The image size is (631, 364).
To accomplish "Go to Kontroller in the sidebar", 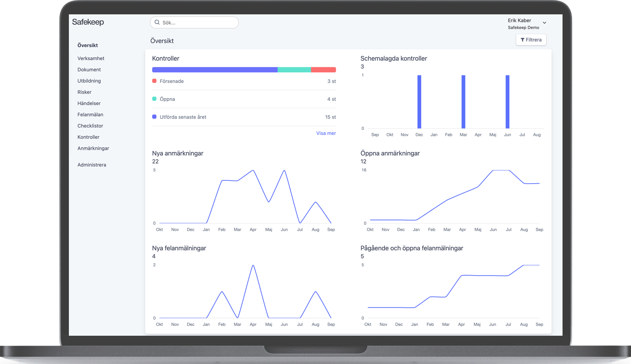I will (x=89, y=137).
